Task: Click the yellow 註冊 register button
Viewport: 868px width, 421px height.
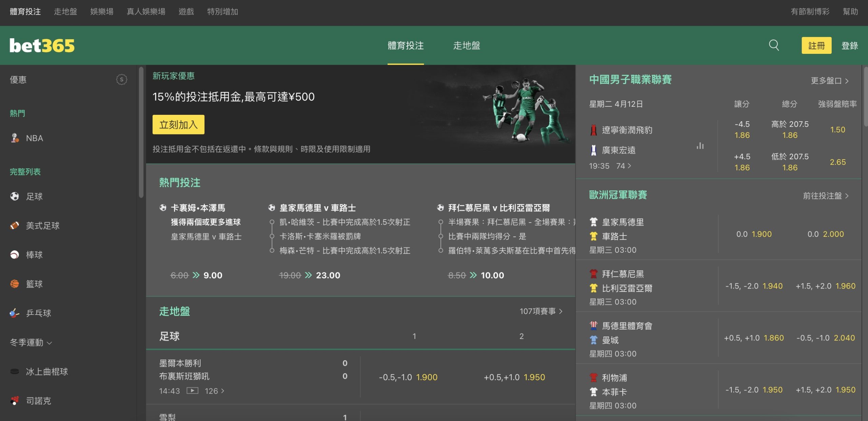Action: (816, 45)
